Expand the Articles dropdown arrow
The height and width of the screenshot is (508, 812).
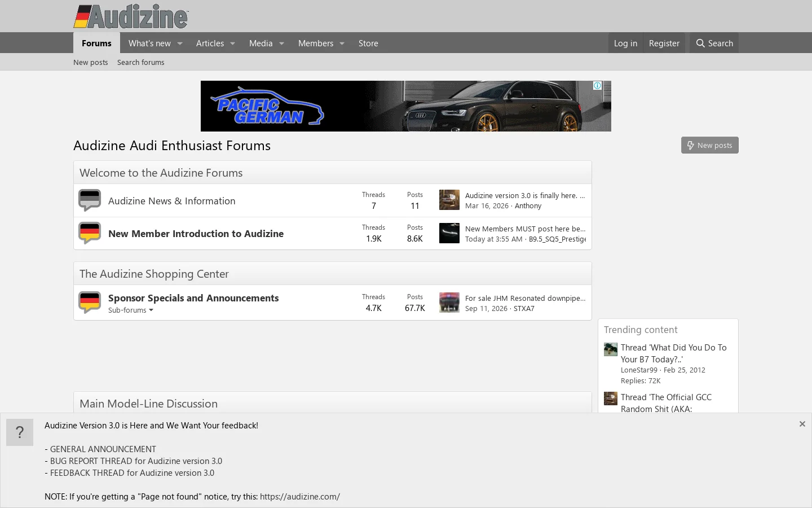pos(232,43)
